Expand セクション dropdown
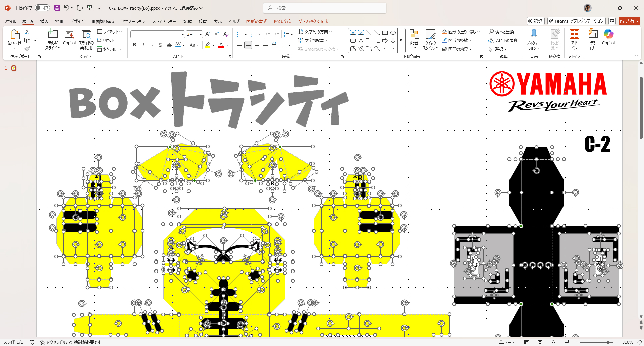 point(109,49)
